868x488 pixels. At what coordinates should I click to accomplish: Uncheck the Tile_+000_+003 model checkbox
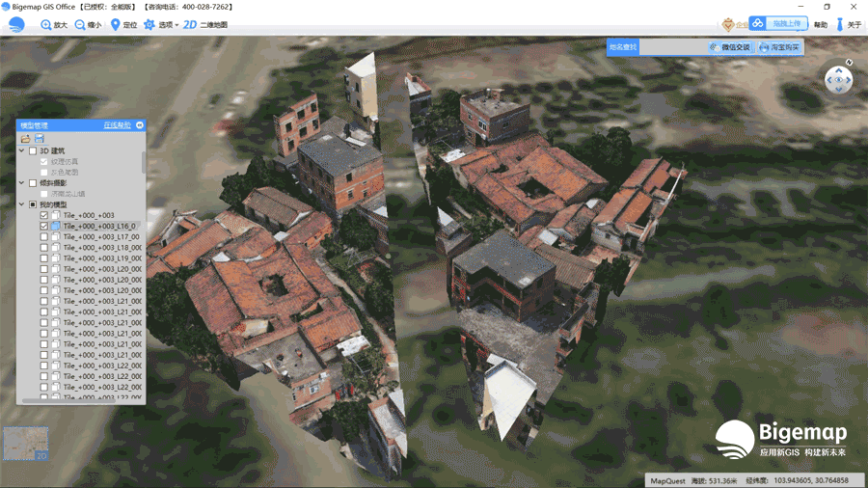coord(43,215)
